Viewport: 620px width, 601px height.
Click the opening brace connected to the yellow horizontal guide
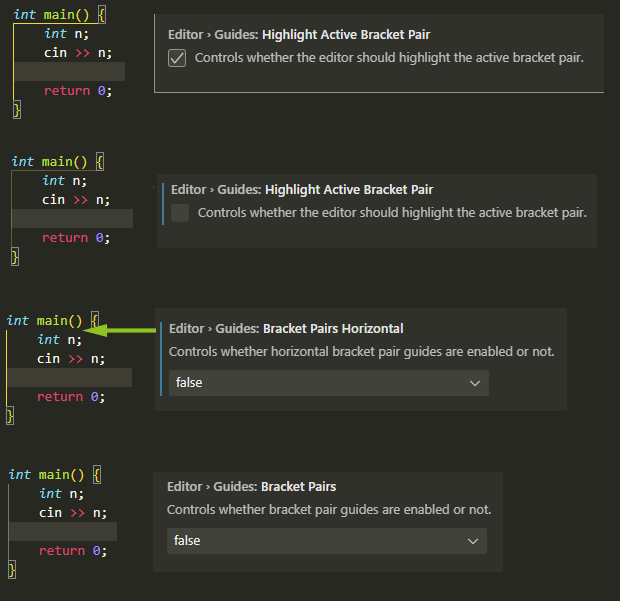(x=102, y=15)
